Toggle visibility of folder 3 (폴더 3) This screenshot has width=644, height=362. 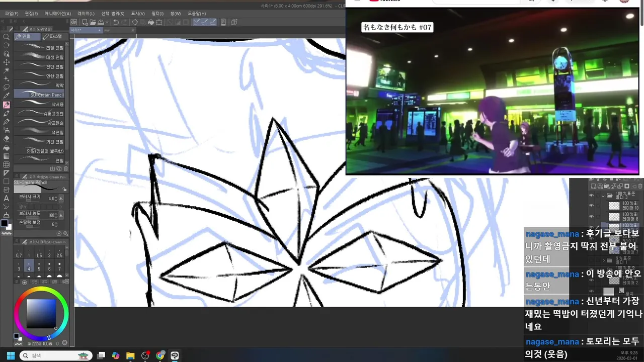[591, 196]
